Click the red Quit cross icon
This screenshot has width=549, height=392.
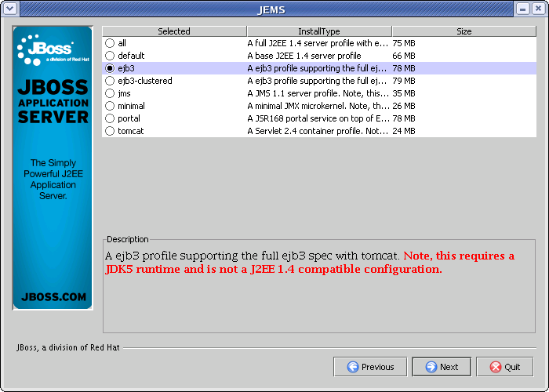pos(496,367)
